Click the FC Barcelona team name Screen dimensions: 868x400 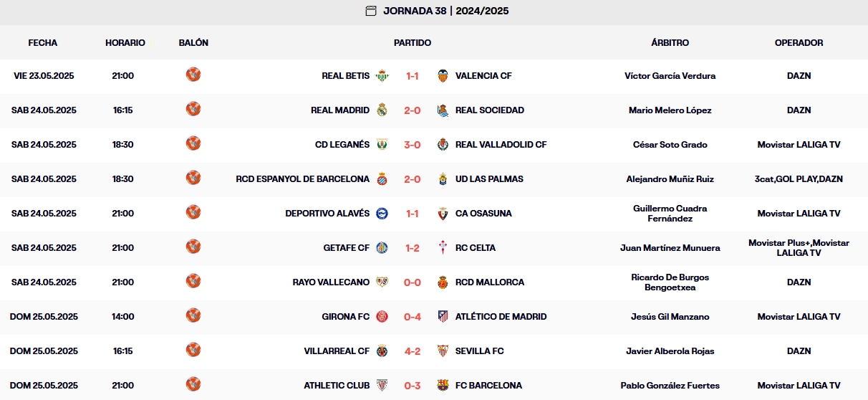(488, 386)
